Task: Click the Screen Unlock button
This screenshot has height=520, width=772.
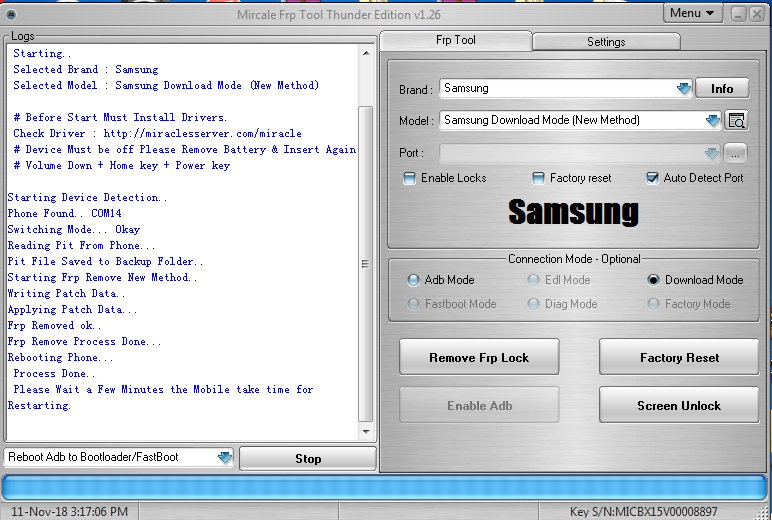Action: 679,405
